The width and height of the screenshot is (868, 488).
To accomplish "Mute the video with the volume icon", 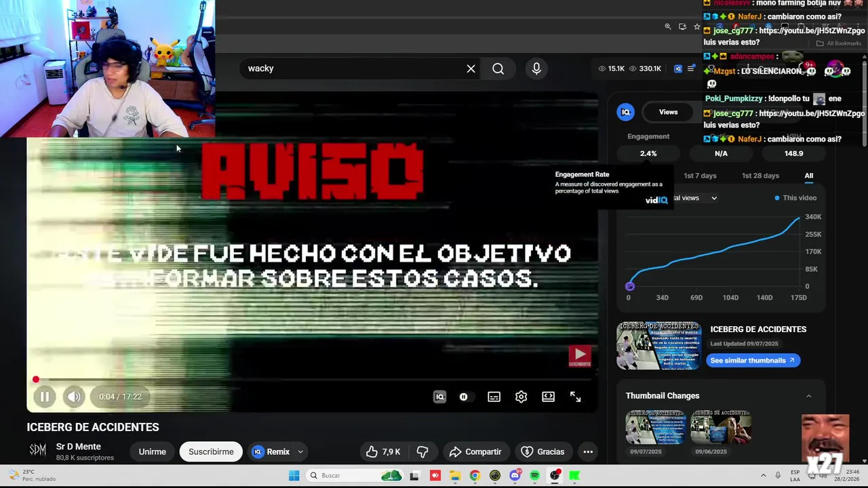I will [x=74, y=397].
